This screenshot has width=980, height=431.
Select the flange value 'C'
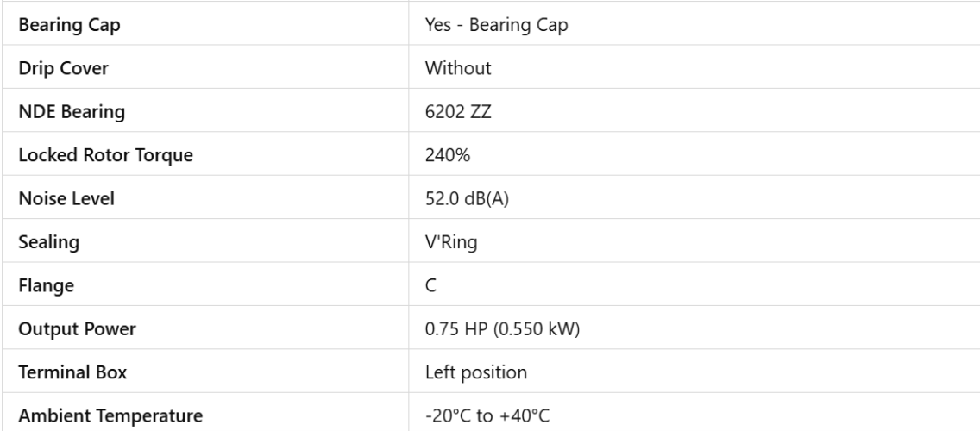click(x=431, y=286)
